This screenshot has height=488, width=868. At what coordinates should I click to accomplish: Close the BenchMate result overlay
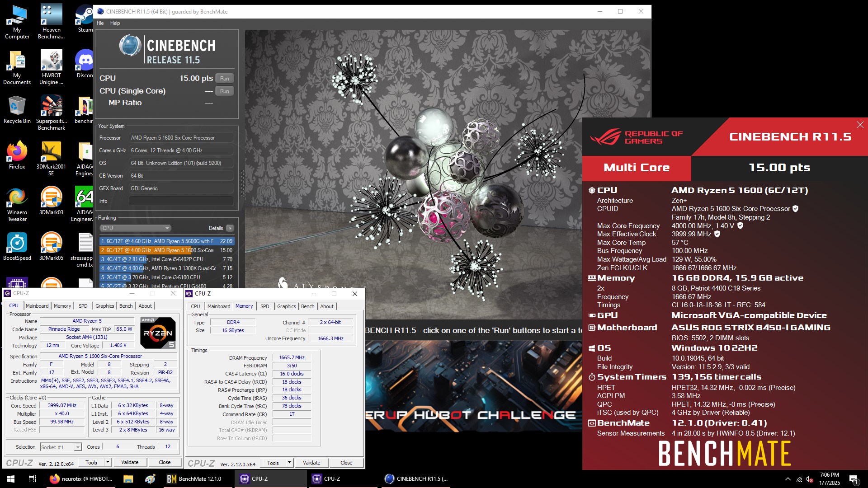(x=860, y=125)
